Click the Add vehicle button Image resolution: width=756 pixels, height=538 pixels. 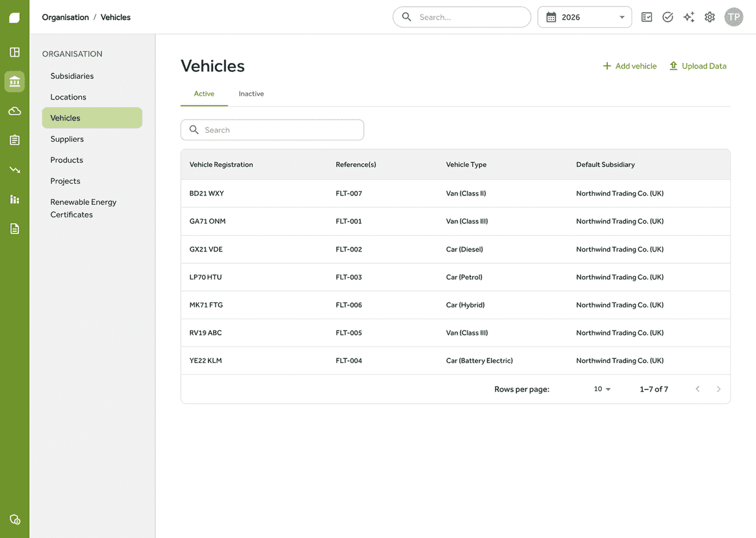[x=629, y=66]
